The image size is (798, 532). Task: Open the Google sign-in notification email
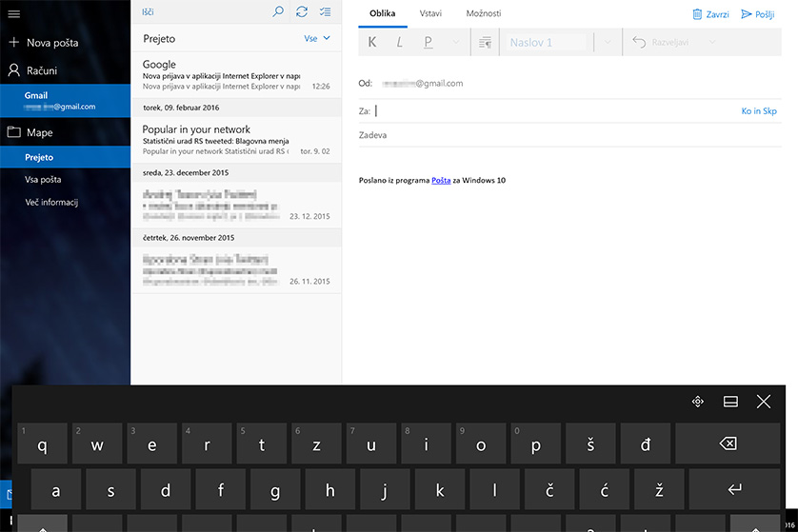[236, 75]
